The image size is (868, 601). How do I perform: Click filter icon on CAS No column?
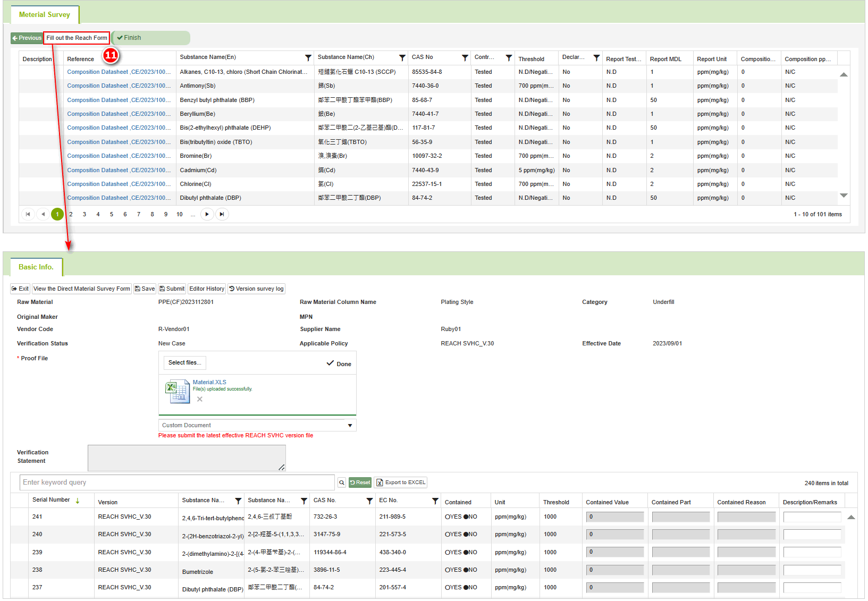(465, 58)
